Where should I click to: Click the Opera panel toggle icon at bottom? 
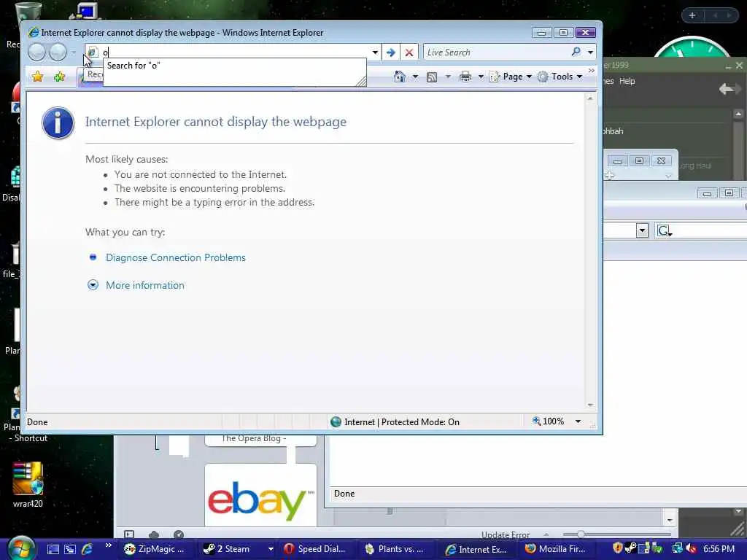click(128, 534)
